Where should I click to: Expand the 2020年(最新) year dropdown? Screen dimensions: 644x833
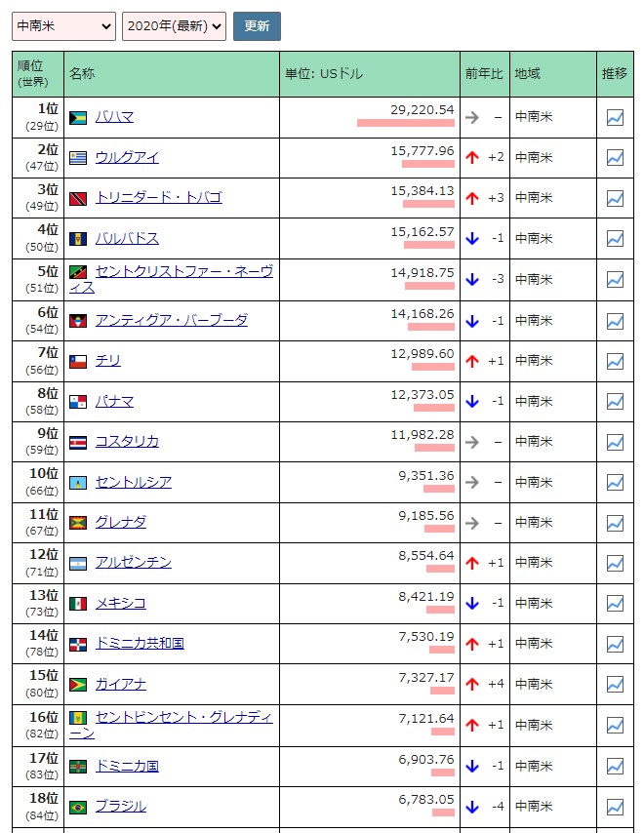point(174,26)
